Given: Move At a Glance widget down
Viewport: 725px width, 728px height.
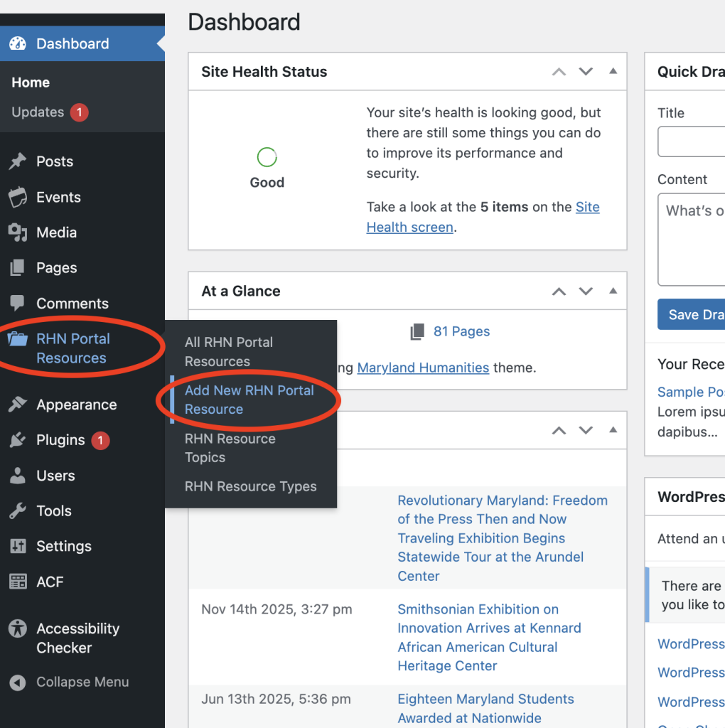Looking at the screenshot, I should click(x=586, y=291).
